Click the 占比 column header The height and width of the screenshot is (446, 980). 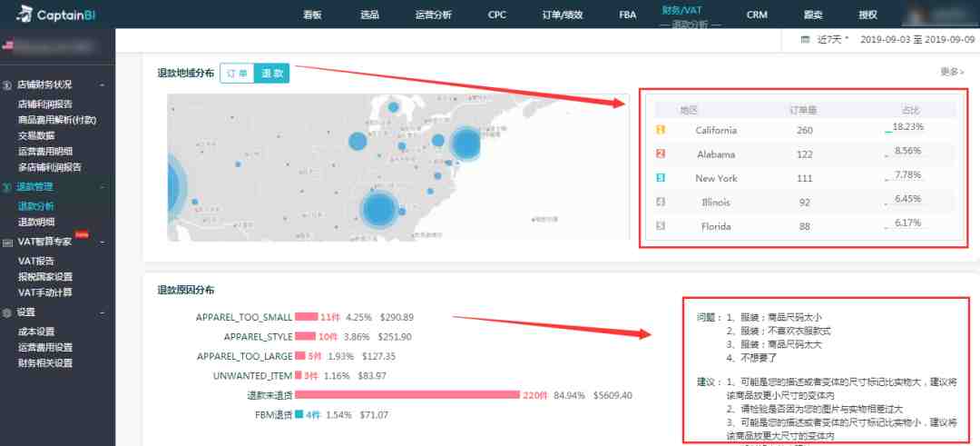[910, 110]
